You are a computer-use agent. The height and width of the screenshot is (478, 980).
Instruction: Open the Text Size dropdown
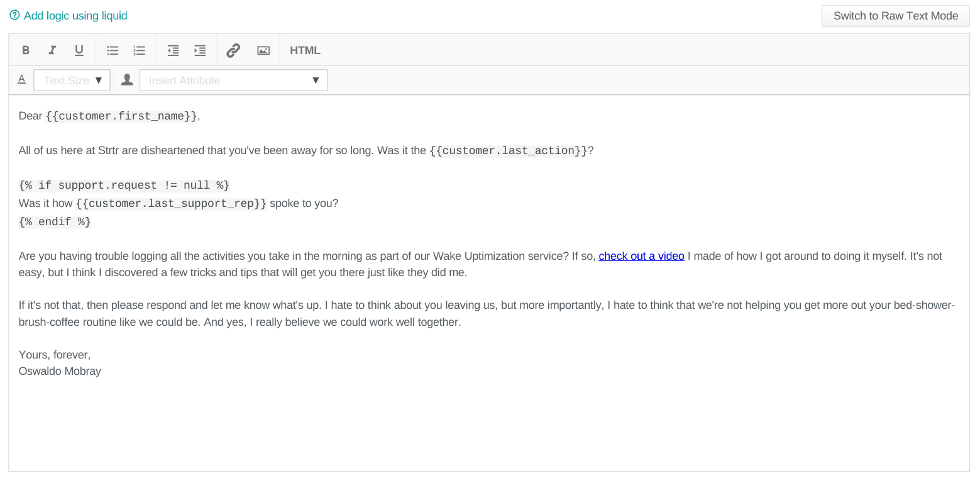coord(72,81)
